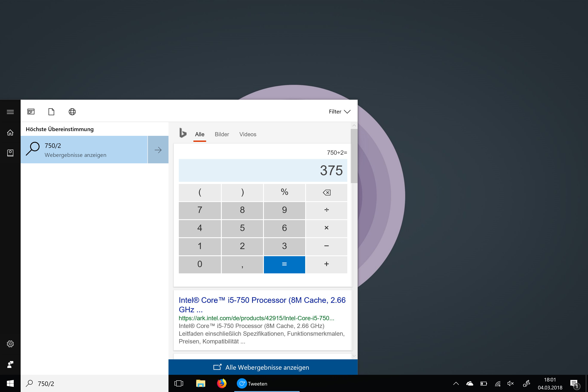Screen dimensions: 588x392
Task: Click the calculator 7 key
Action: (200, 210)
